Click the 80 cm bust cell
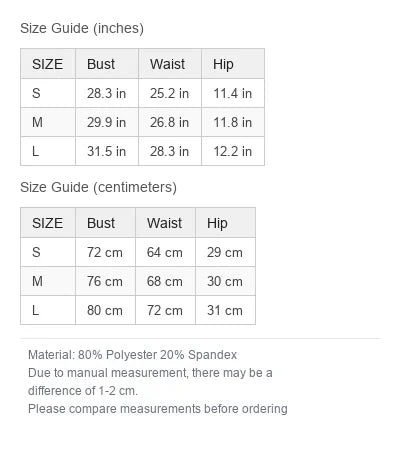The height and width of the screenshot is (450, 400). pos(105,310)
